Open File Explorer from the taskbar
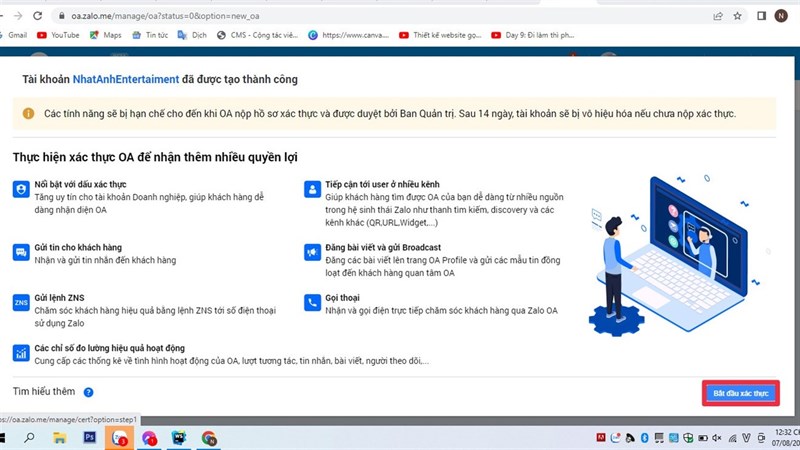800x450 pixels. [59, 438]
